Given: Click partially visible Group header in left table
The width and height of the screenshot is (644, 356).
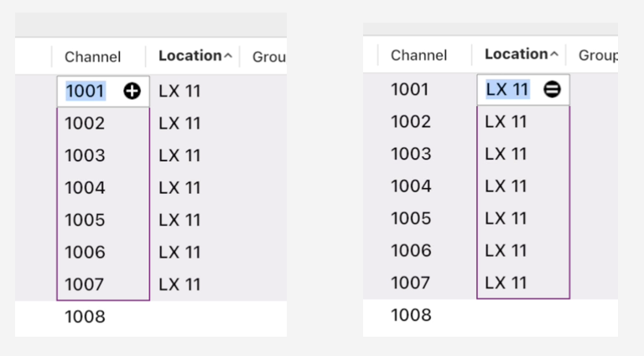Looking at the screenshot, I should (269, 58).
